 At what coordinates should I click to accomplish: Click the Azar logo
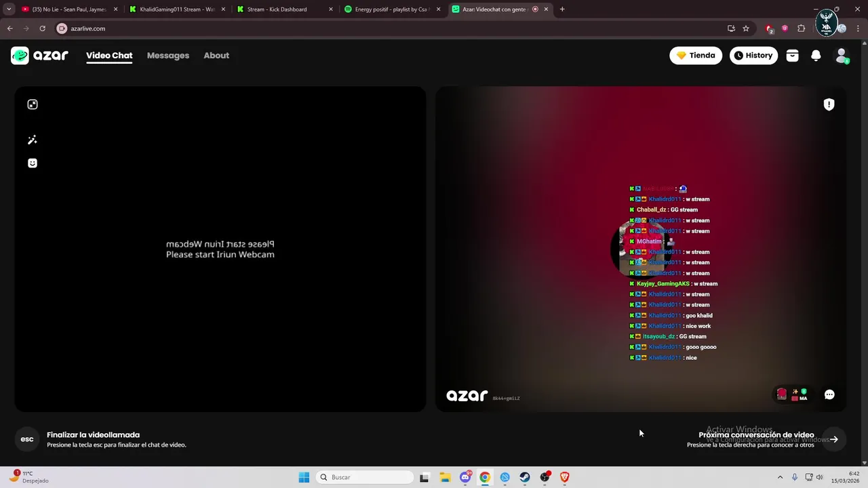39,56
